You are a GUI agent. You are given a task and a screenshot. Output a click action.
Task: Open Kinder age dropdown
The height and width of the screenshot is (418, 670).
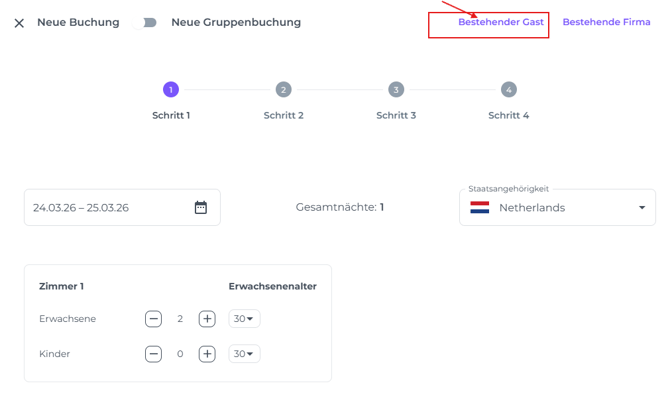(243, 354)
